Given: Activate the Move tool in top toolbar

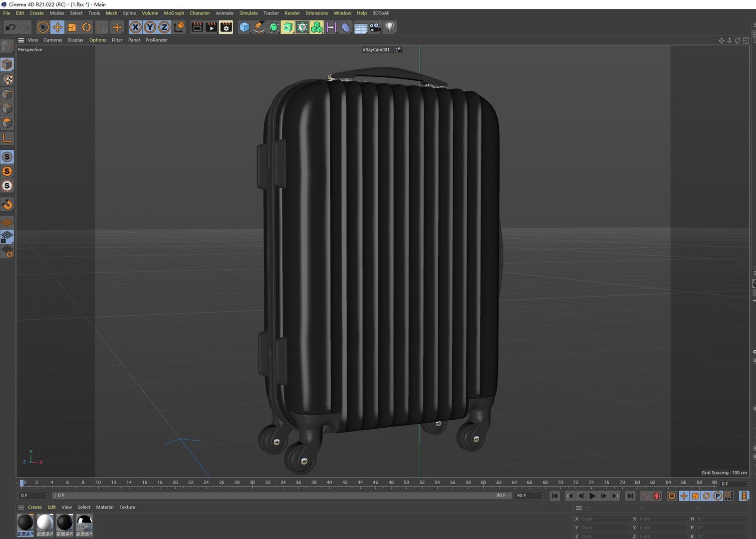Looking at the screenshot, I should tap(57, 27).
